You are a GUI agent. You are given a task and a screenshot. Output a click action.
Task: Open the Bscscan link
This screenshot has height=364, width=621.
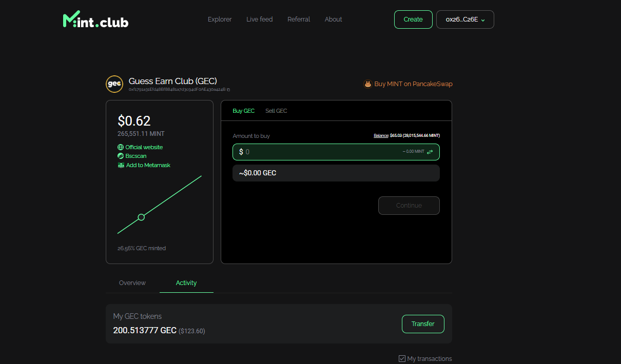pyautogui.click(x=136, y=156)
